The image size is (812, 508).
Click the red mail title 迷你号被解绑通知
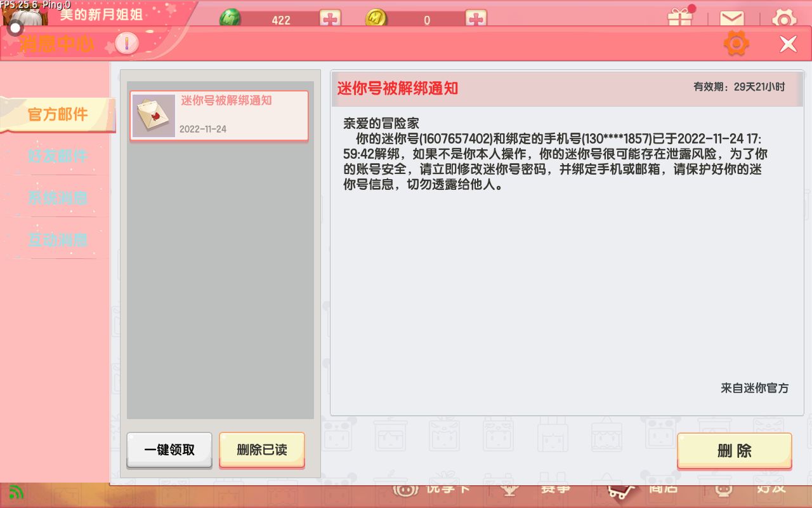click(x=398, y=88)
